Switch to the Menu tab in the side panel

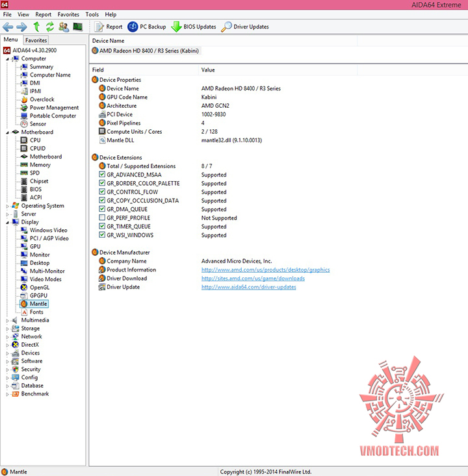[10, 40]
